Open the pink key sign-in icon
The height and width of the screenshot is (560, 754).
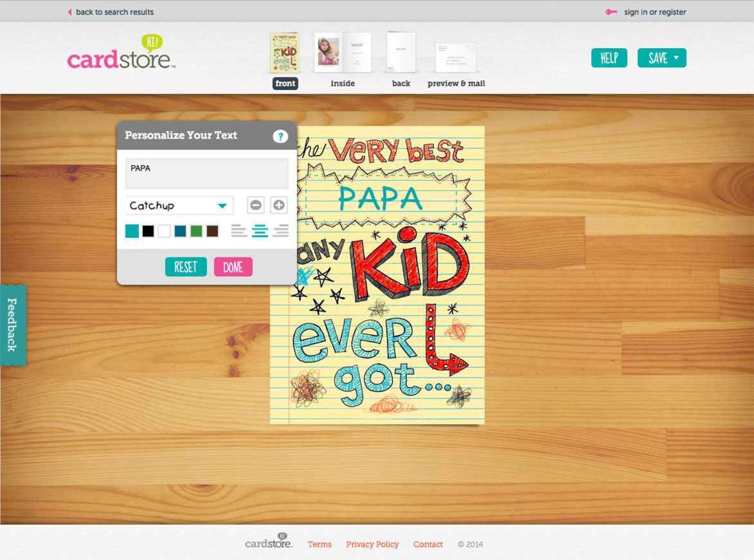pos(611,12)
